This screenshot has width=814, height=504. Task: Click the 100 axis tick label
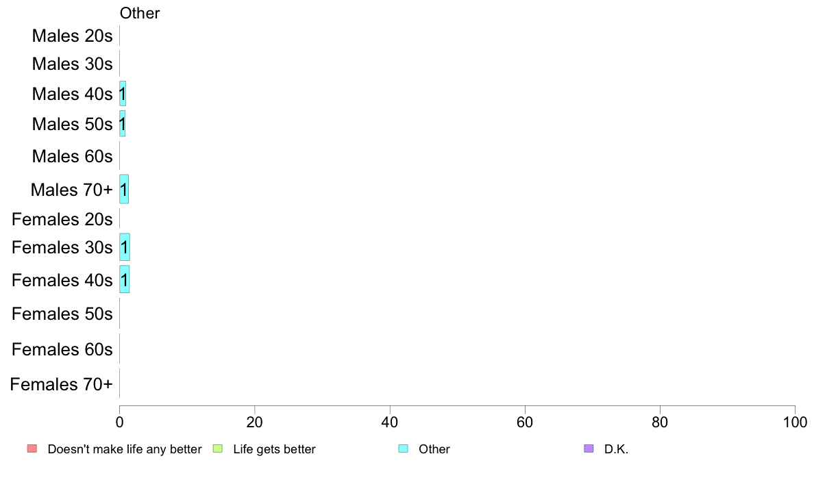click(795, 423)
